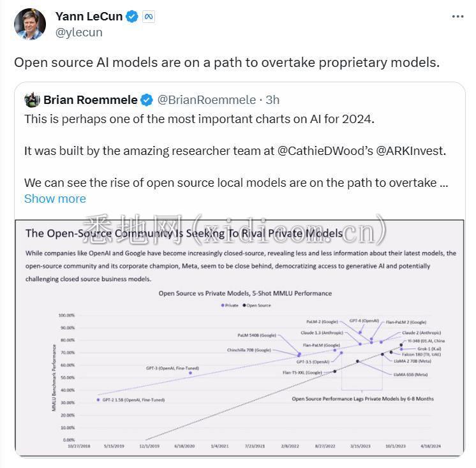The width and height of the screenshot is (476, 468).
Task: Click the main tweet text about open source
Action: click(x=227, y=62)
